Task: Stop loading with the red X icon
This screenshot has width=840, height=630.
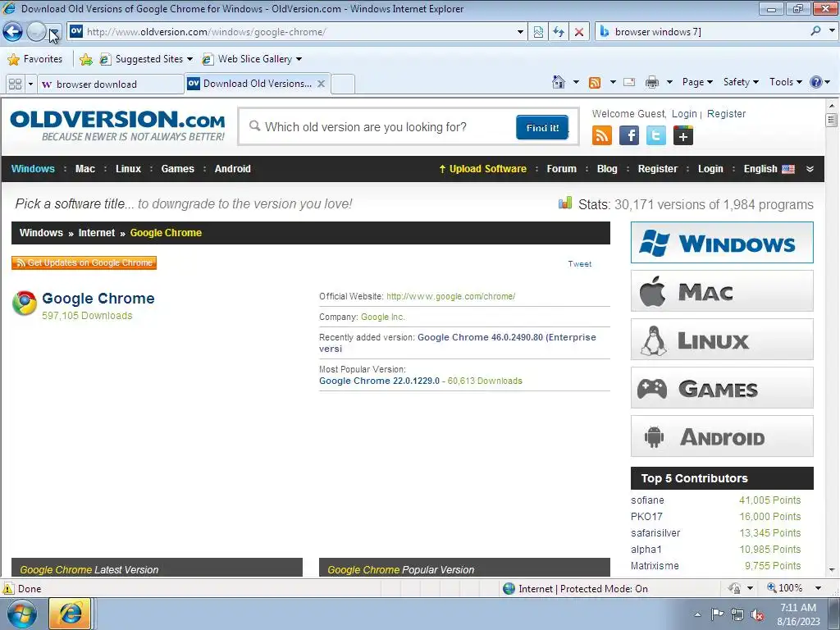Action: pyautogui.click(x=579, y=32)
